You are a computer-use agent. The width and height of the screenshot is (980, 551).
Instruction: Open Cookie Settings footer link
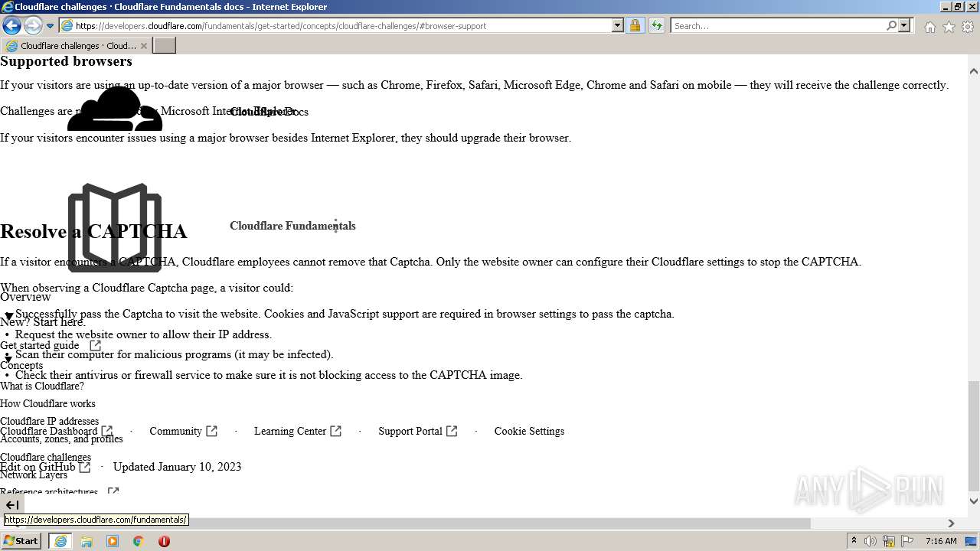click(529, 431)
